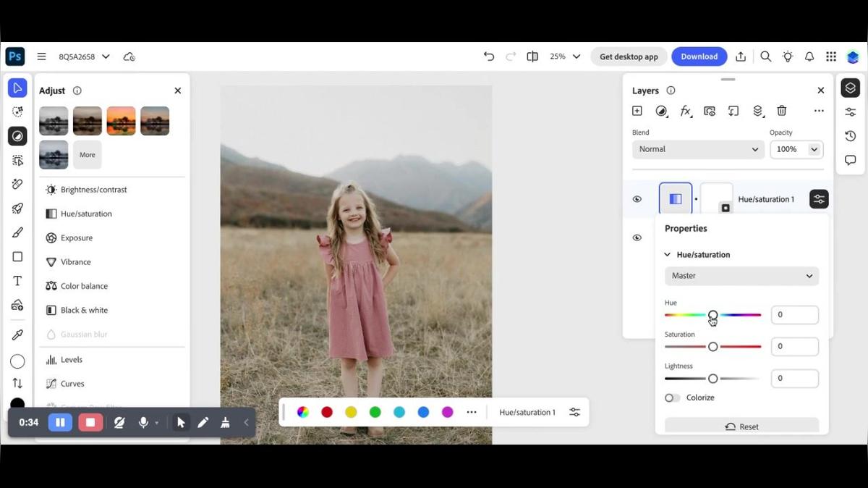The height and width of the screenshot is (488, 868).
Task: Choose Curves in the Adjust panel
Action: 72,384
